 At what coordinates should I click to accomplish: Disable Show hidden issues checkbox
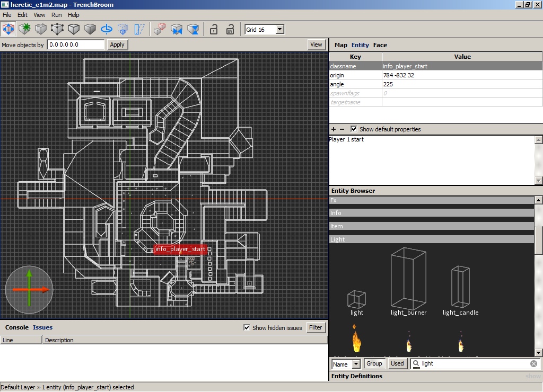(246, 327)
